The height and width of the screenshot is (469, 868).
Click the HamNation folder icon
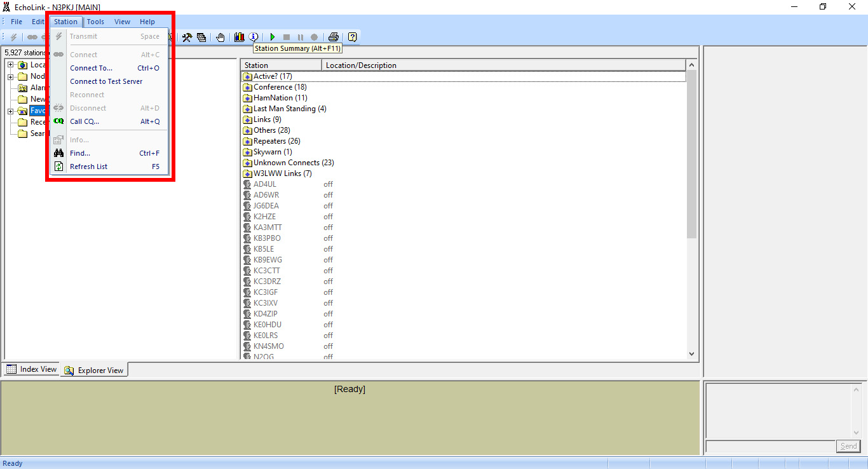tap(248, 98)
